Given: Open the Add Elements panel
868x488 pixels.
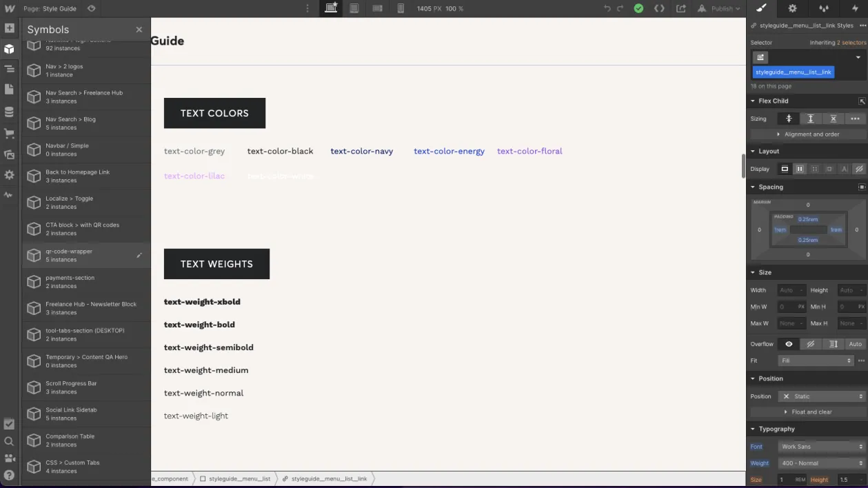Looking at the screenshot, I should click(x=9, y=28).
